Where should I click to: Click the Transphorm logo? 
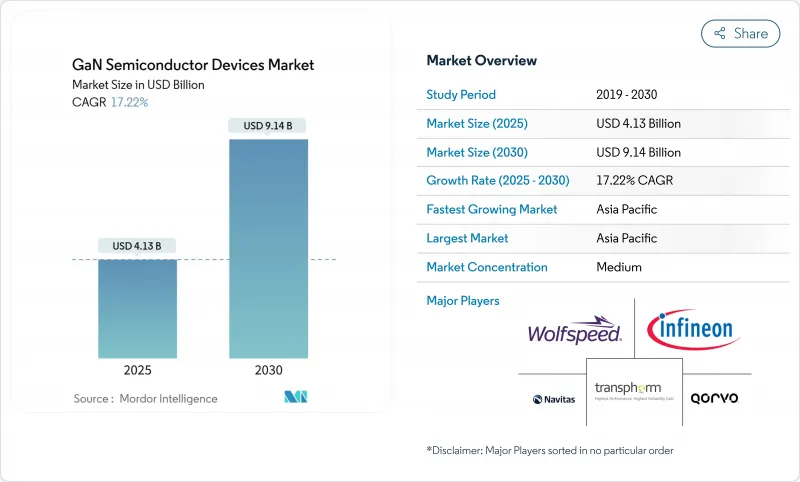tap(635, 392)
